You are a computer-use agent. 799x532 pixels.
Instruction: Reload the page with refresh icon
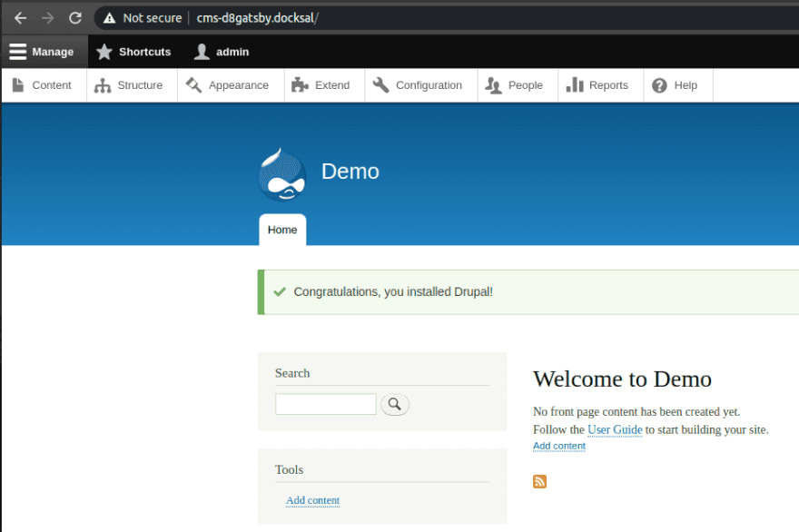(x=75, y=18)
